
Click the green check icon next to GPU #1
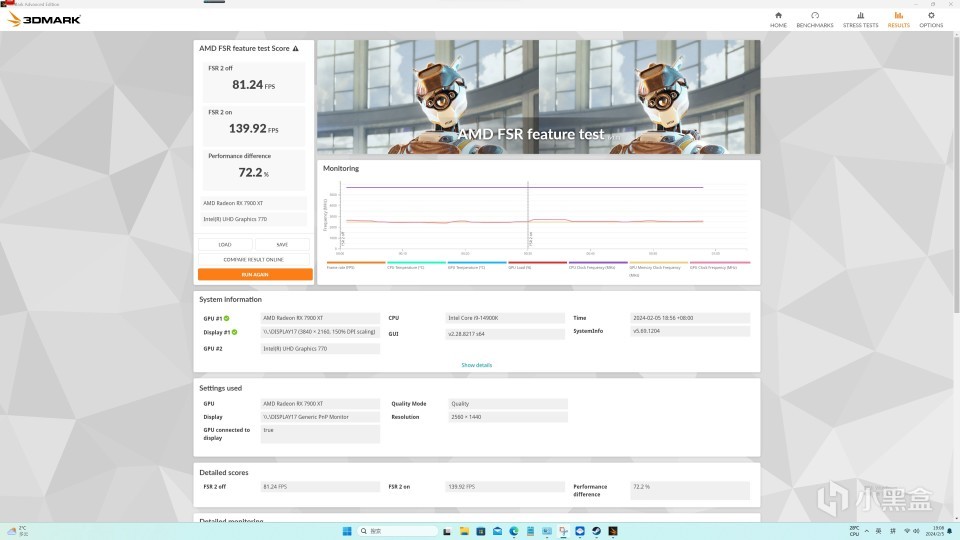point(227,318)
